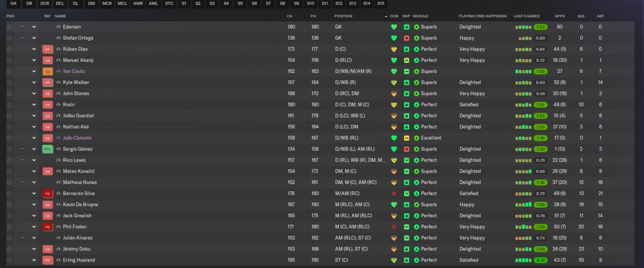Click Erling Haaland's Int status badge
The image size is (644, 268).
[48, 260]
